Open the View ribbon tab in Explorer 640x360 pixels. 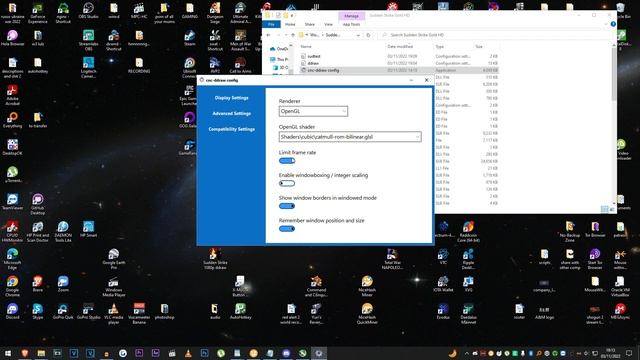(328, 24)
